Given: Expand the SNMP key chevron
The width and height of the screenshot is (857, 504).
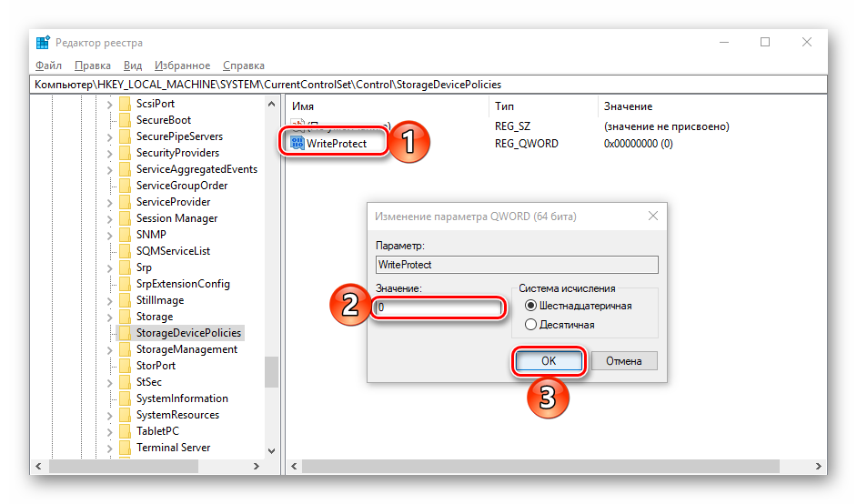Looking at the screenshot, I should click(109, 235).
